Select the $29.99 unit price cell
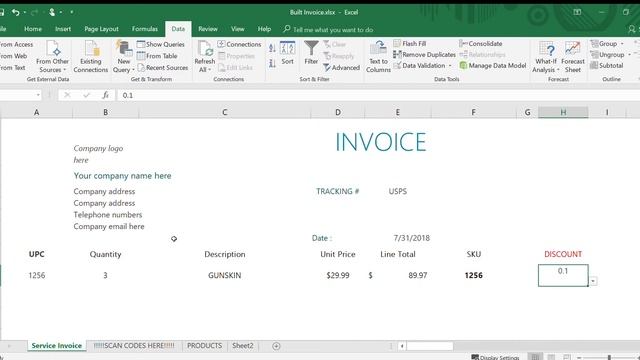 point(338,275)
